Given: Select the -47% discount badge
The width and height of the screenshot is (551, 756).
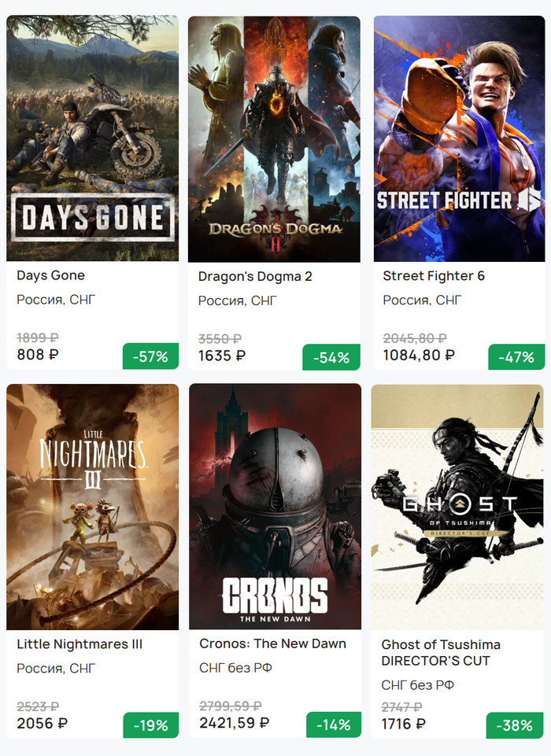Looking at the screenshot, I should (x=516, y=356).
